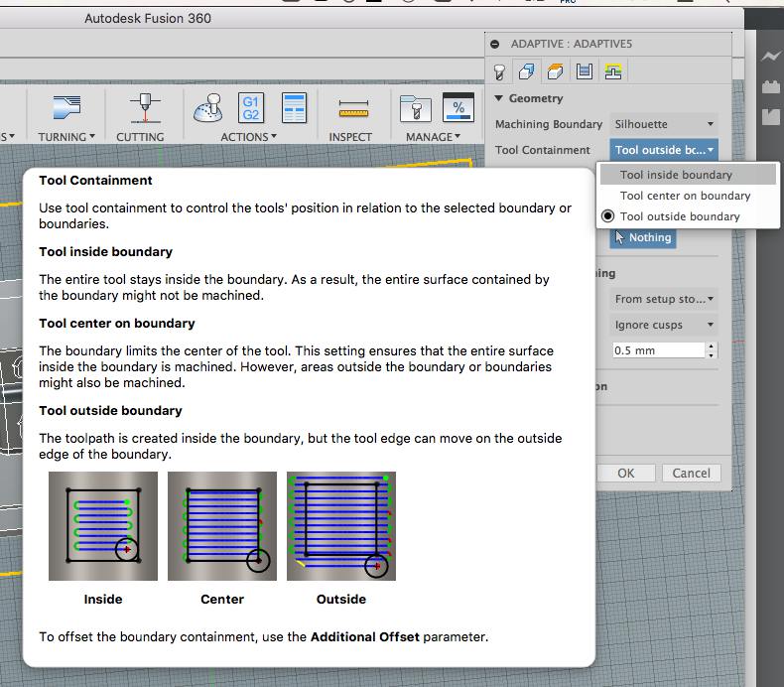Click the chart icon in right sidebar
784x687 pixels.
tap(770, 56)
